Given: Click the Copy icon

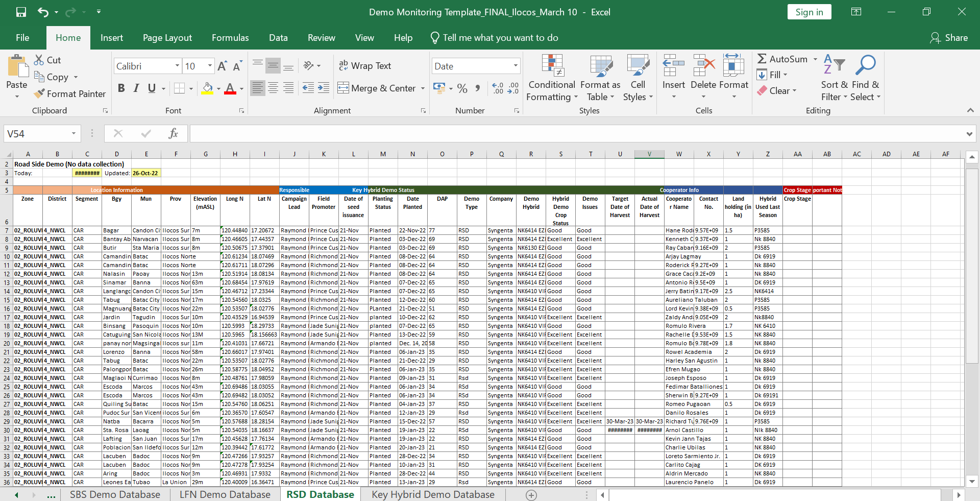Looking at the screenshot, I should [39, 77].
